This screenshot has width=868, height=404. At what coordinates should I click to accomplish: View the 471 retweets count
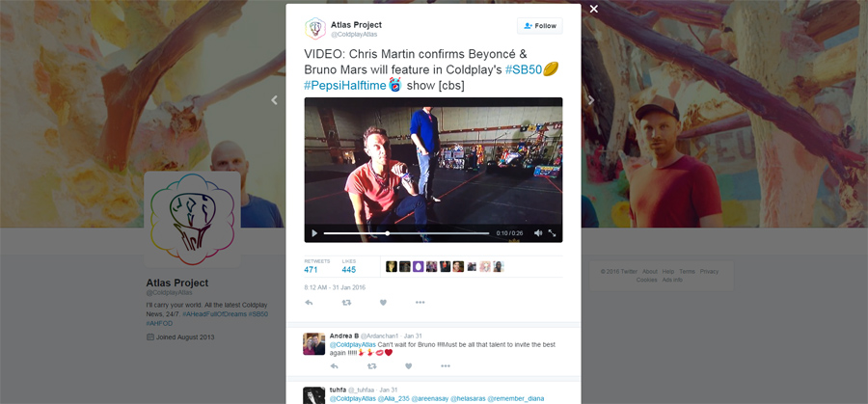(x=311, y=270)
